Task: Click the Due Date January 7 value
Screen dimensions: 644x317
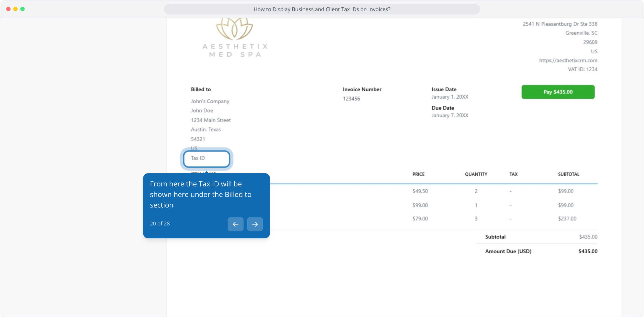Action: (x=450, y=115)
